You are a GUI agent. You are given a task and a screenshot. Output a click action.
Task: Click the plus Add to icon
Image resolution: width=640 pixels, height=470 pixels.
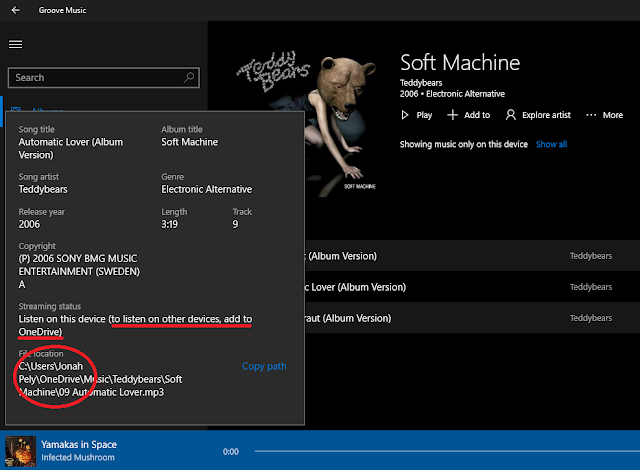tap(452, 115)
